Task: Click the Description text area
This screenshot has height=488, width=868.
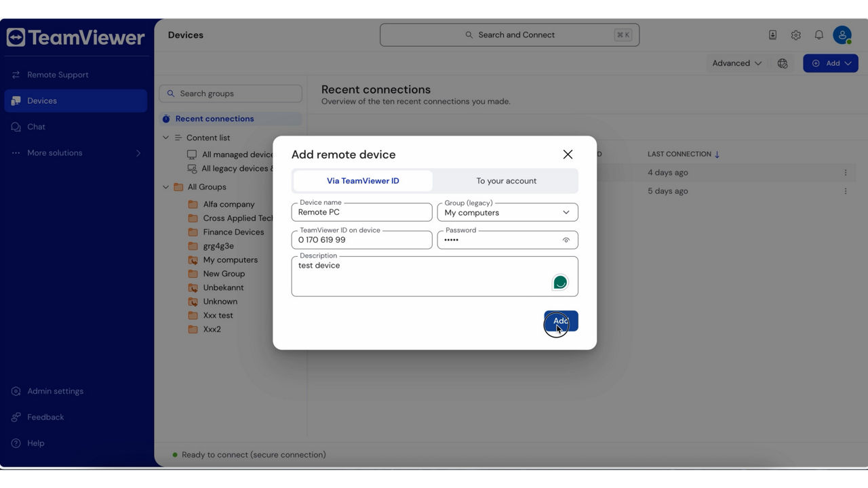Action: point(435,276)
